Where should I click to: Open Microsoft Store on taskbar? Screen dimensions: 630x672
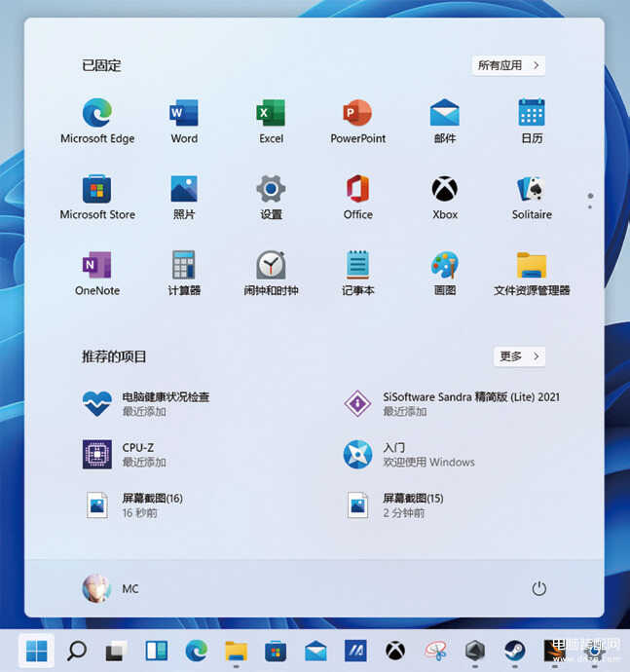tap(276, 651)
